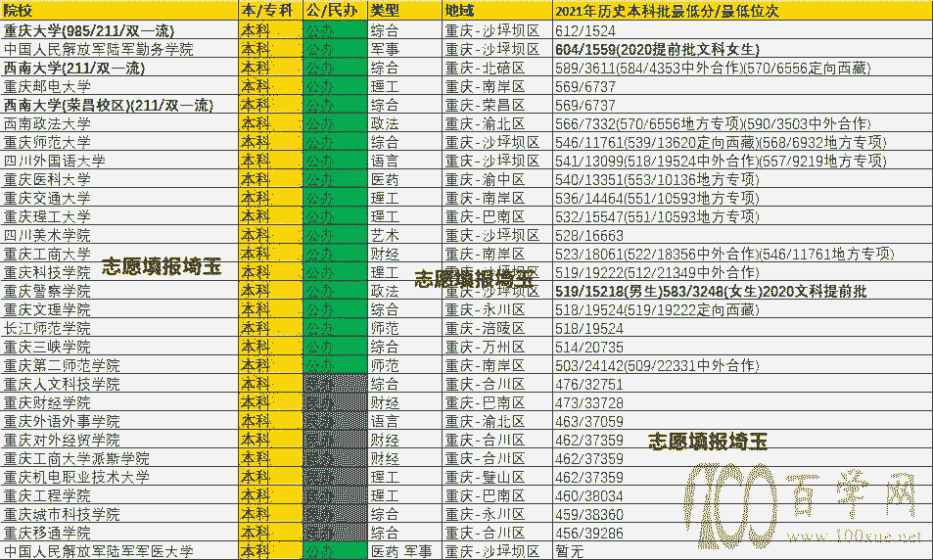This screenshot has width=933, height=560.
Task: Click the 重庆-荣昌区 region cell
Action: tap(497, 105)
